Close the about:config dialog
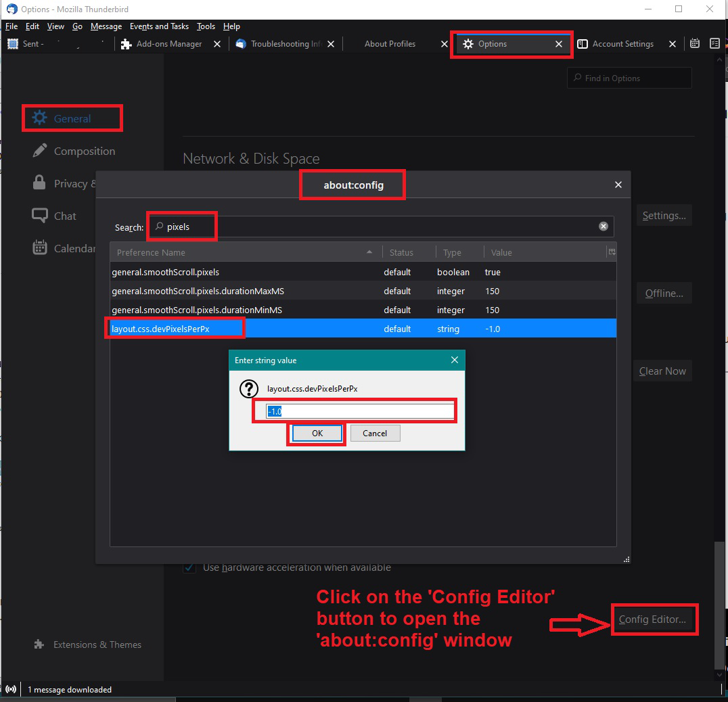The image size is (728, 702). (618, 185)
